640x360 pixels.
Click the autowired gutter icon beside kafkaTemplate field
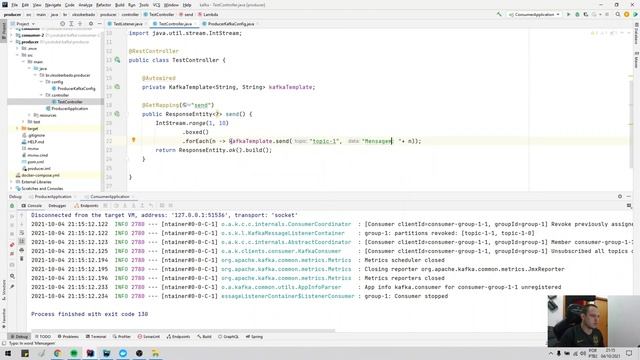click(117, 87)
